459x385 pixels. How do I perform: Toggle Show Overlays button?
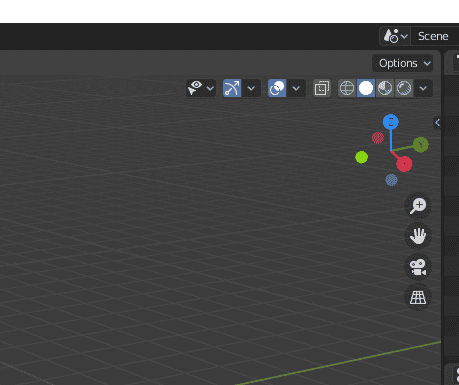pyautogui.click(x=277, y=88)
